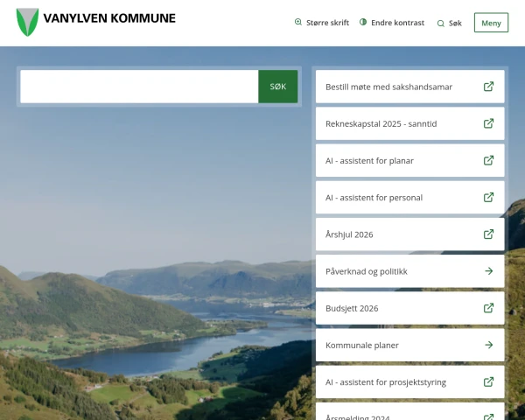Click the magnifier icon beside Større skrift
Screen dimensions: 525x420
[x=298, y=23]
